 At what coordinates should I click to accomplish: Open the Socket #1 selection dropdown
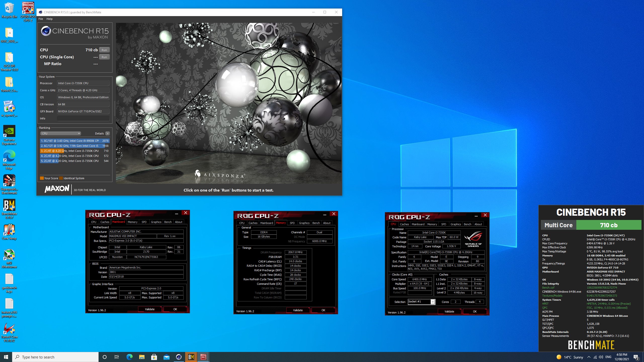421,302
